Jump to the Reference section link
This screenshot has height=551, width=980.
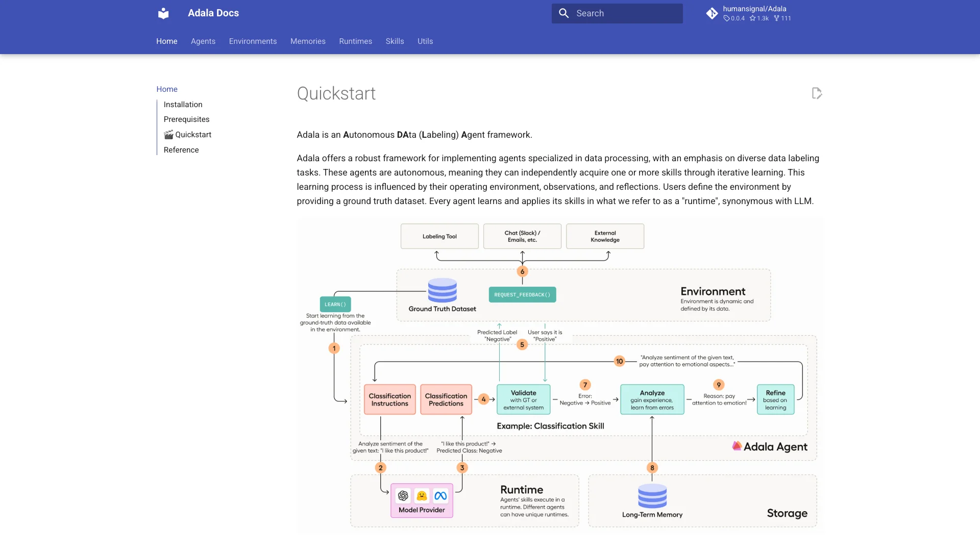(x=181, y=150)
